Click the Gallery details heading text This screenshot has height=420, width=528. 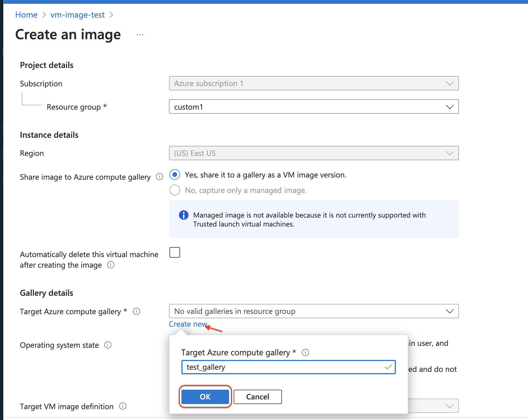[47, 293]
